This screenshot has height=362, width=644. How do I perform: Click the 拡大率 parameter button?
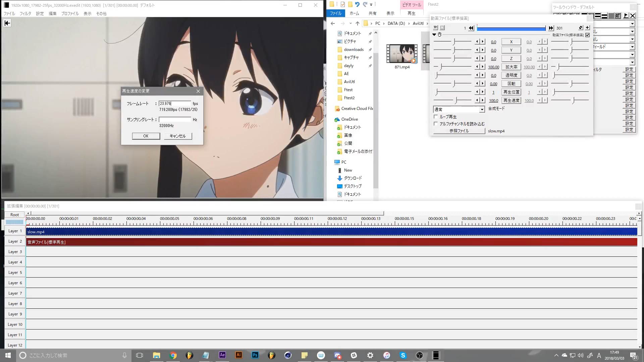[511, 67]
